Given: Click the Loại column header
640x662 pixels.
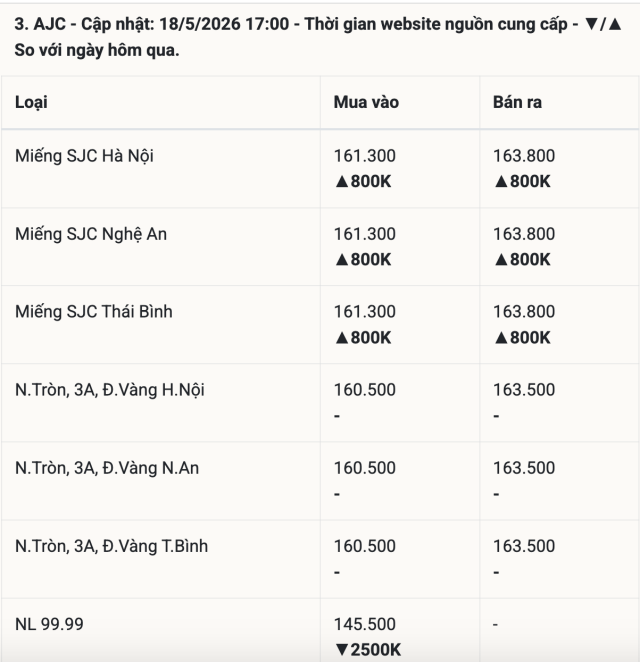Looking at the screenshot, I should click(31, 103).
